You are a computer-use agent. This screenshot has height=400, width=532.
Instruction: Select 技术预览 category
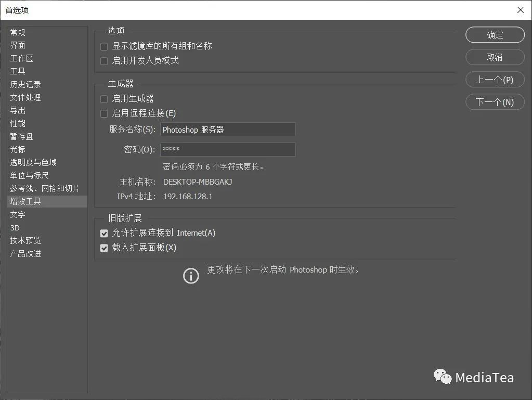[x=47, y=240]
